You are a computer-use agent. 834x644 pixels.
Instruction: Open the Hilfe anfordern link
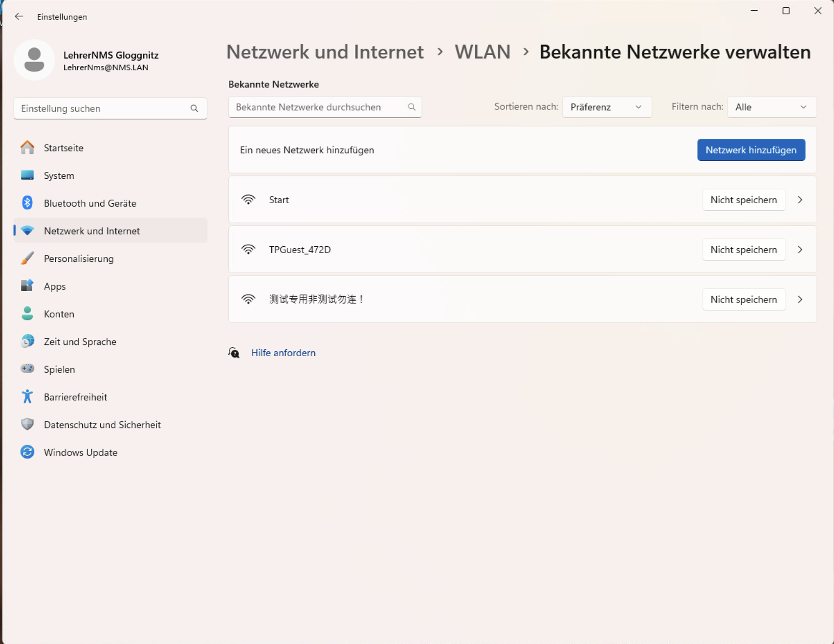tap(283, 352)
